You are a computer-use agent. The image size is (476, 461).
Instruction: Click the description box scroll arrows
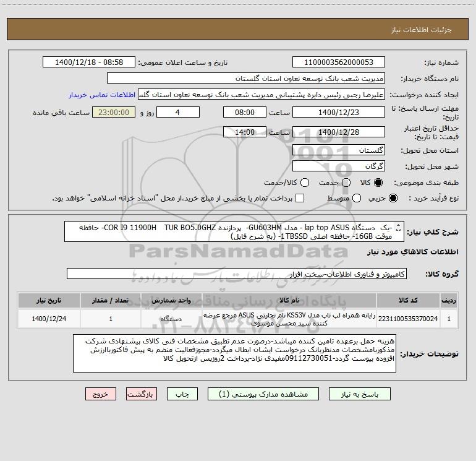pyautogui.click(x=399, y=227)
